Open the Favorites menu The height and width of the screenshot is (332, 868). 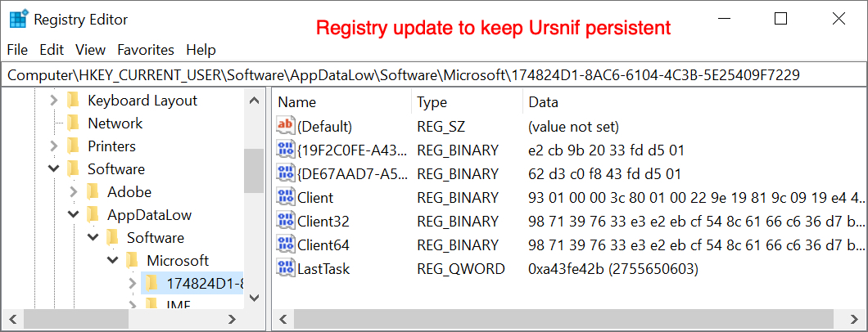click(146, 50)
